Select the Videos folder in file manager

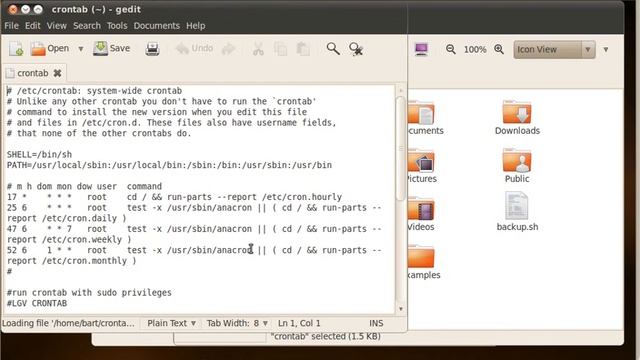421,214
